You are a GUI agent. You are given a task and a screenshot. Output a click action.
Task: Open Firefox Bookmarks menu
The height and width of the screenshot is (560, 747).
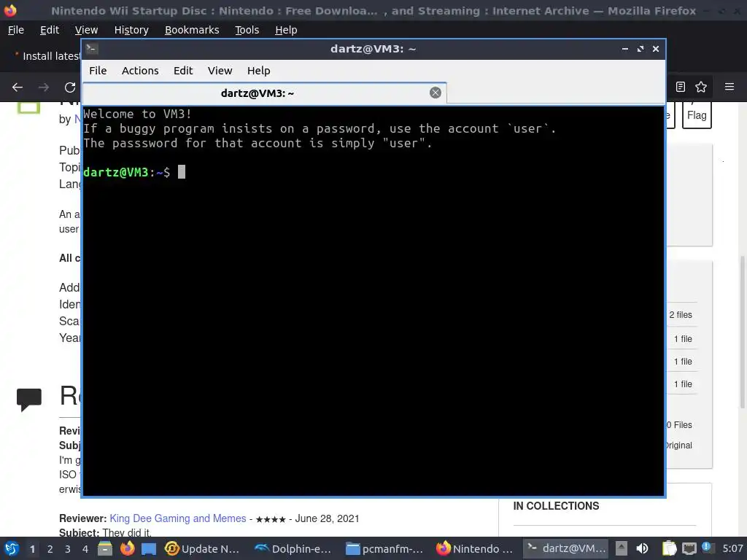click(192, 30)
